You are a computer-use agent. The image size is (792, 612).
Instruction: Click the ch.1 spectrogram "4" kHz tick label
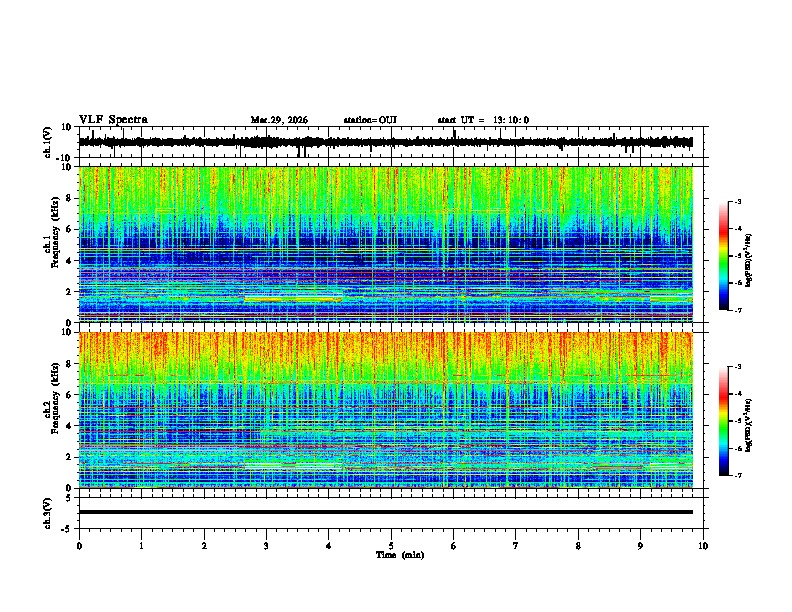(x=69, y=261)
